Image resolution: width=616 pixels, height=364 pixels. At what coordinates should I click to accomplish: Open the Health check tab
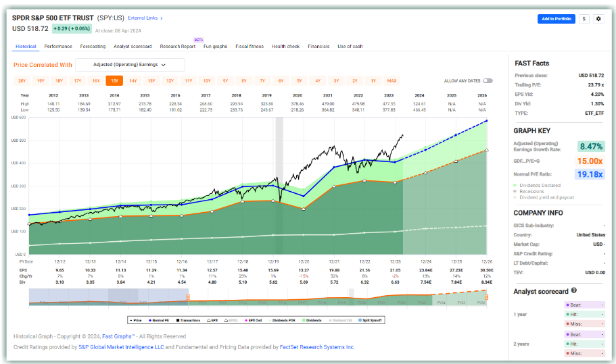[285, 47]
